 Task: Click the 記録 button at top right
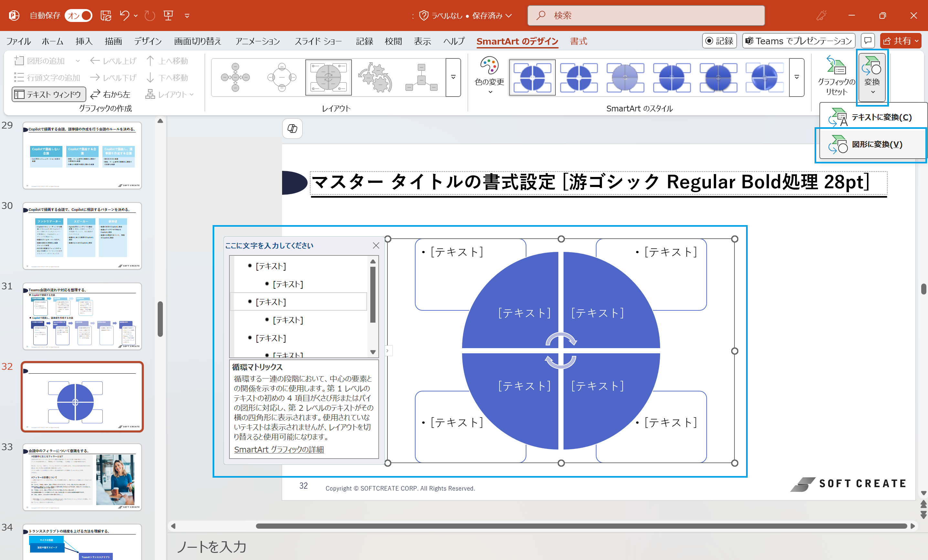(719, 41)
